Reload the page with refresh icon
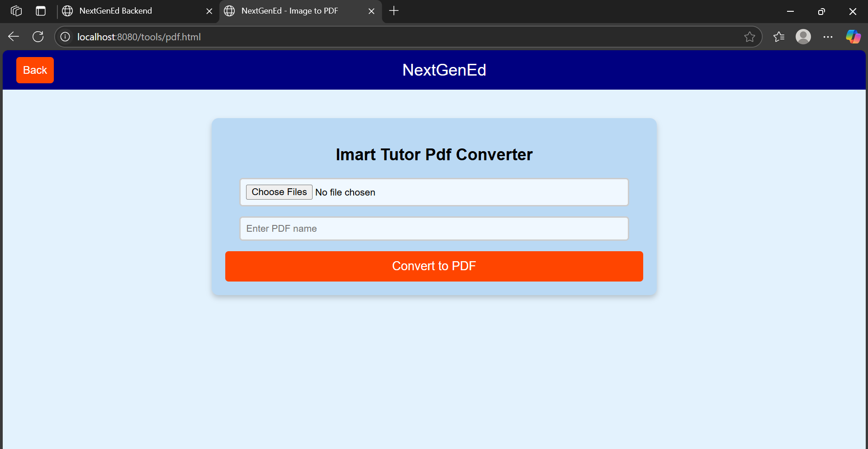868x449 pixels. click(38, 37)
